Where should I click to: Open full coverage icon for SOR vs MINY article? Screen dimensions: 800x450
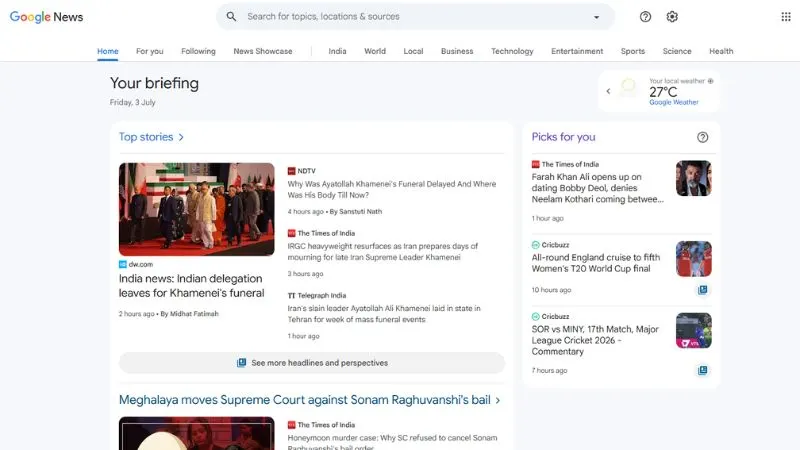coord(703,370)
